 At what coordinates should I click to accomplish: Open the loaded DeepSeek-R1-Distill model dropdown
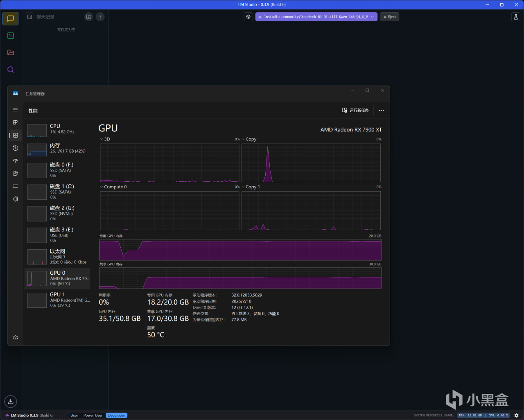316,17
